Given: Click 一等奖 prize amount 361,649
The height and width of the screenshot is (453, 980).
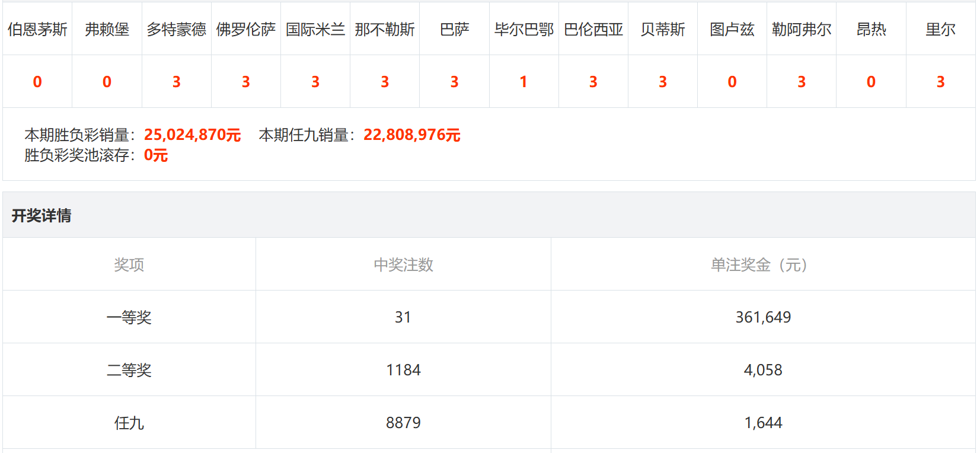Looking at the screenshot, I should (x=763, y=317).
